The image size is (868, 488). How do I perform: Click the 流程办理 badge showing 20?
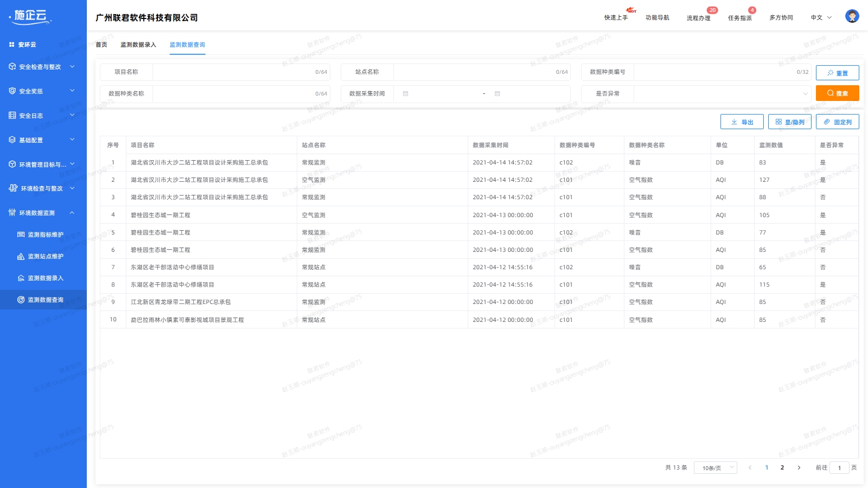[x=712, y=10]
